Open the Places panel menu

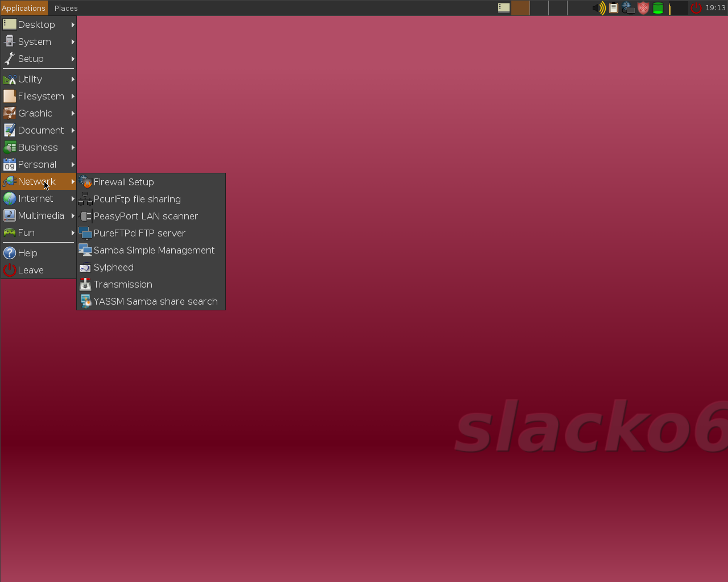pos(66,8)
